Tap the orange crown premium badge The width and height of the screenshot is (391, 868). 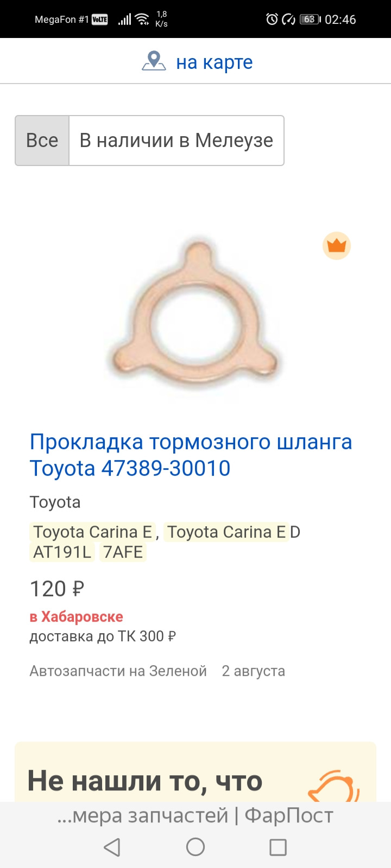pyautogui.click(x=337, y=246)
